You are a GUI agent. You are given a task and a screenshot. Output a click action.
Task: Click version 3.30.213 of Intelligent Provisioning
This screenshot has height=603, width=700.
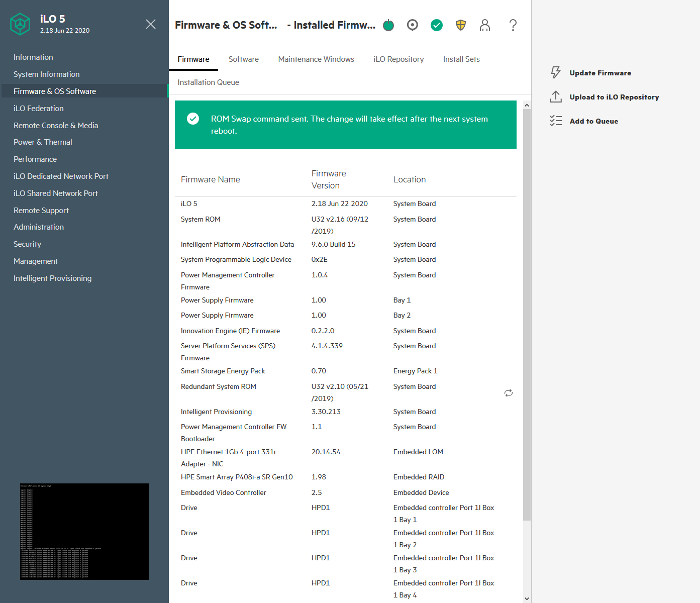(x=326, y=412)
